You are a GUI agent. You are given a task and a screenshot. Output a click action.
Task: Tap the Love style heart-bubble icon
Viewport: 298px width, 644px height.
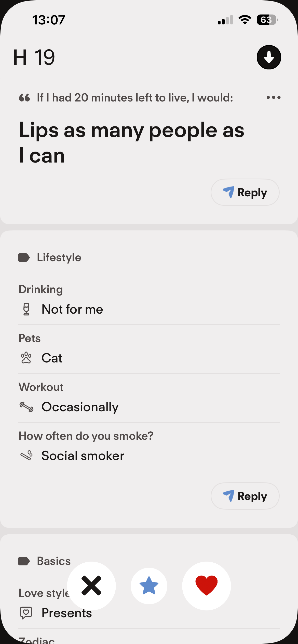[x=26, y=613]
